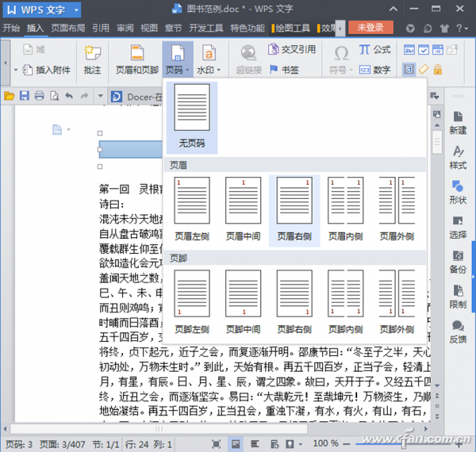Undo the last action
The height and width of the screenshot is (452, 476).
[69, 96]
